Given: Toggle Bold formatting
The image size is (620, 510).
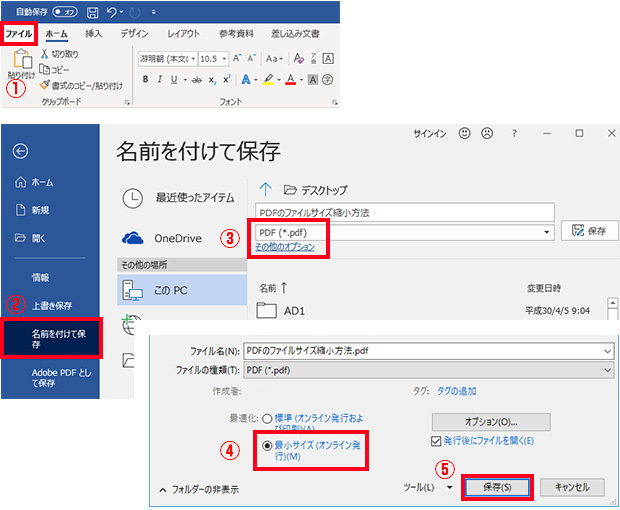Looking at the screenshot, I should (146, 79).
